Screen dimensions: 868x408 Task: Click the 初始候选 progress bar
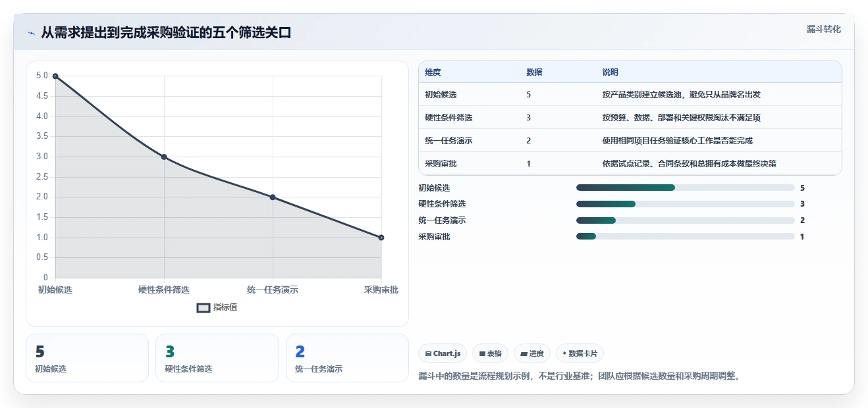tap(685, 188)
